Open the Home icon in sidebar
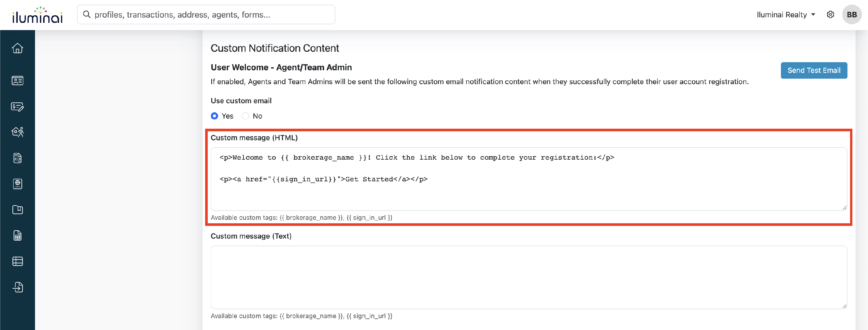Screen dimensions: 868x330 click(18, 48)
